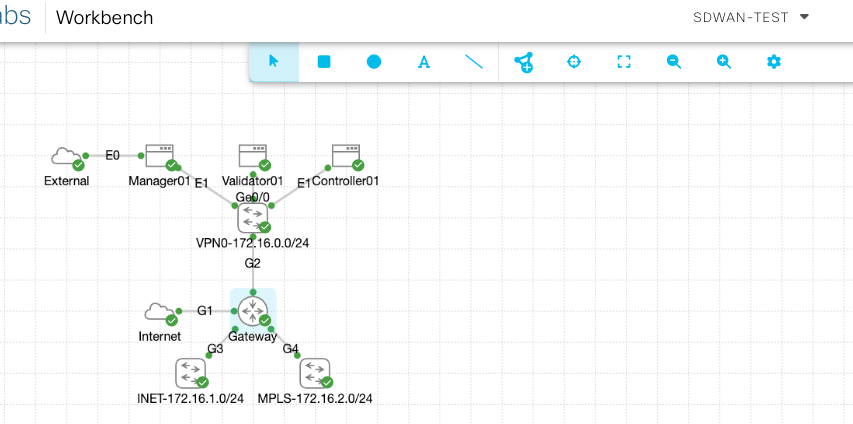Open the SDWAN-TEST dropdown menu

point(751,17)
